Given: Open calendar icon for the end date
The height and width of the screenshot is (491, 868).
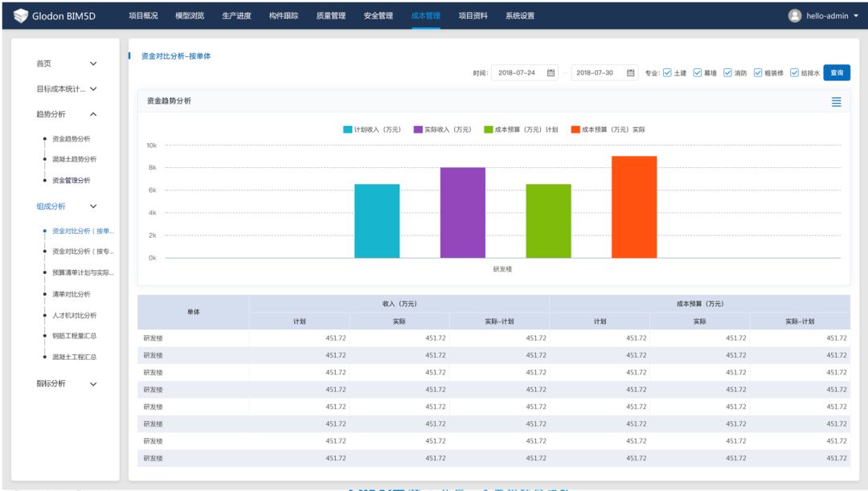Looking at the screenshot, I should (x=631, y=72).
